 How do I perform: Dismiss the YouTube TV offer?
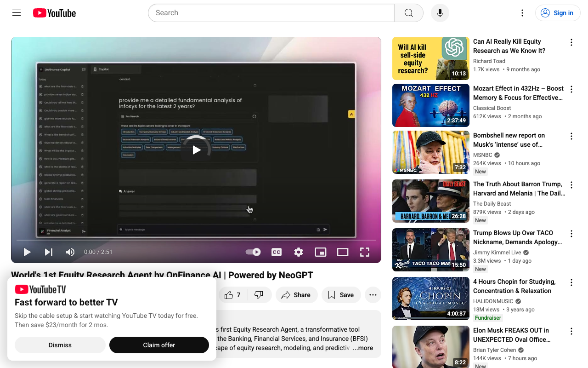click(60, 345)
